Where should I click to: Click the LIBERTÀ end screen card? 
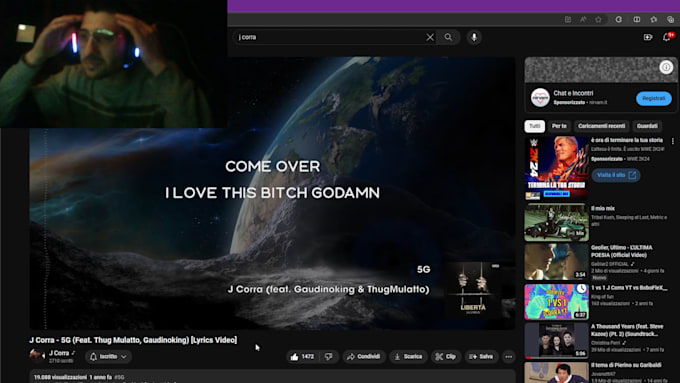coord(473,289)
